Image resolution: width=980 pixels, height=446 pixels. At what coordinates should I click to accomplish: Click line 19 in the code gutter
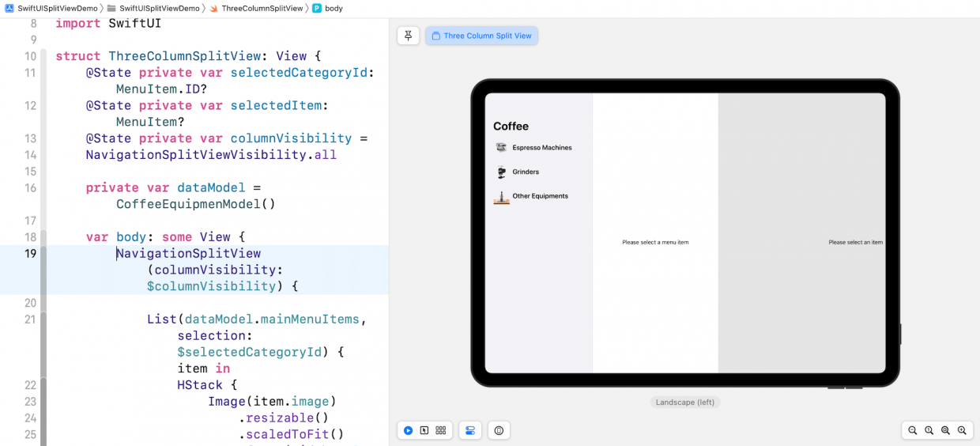(30, 254)
